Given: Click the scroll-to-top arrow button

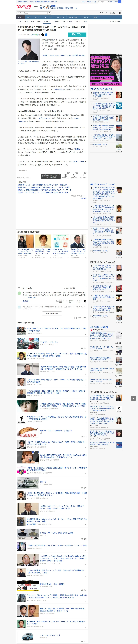Looking at the screenshot, I should 133,398.
